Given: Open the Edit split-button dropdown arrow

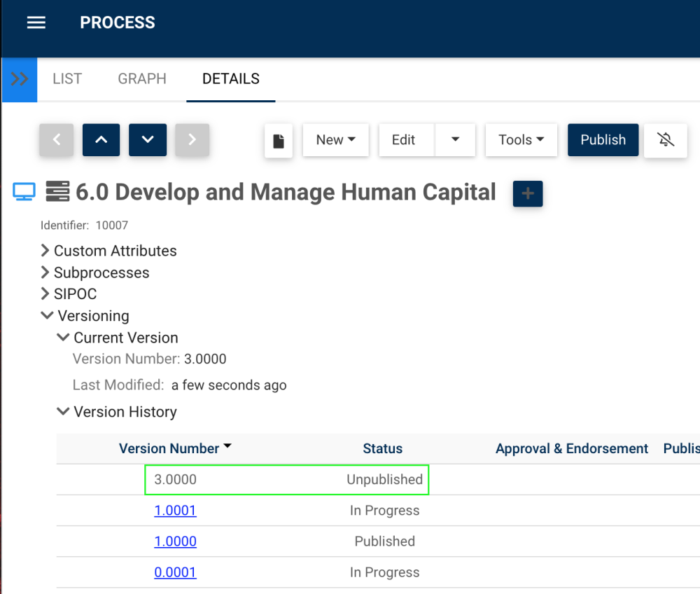Looking at the screenshot, I should (455, 140).
